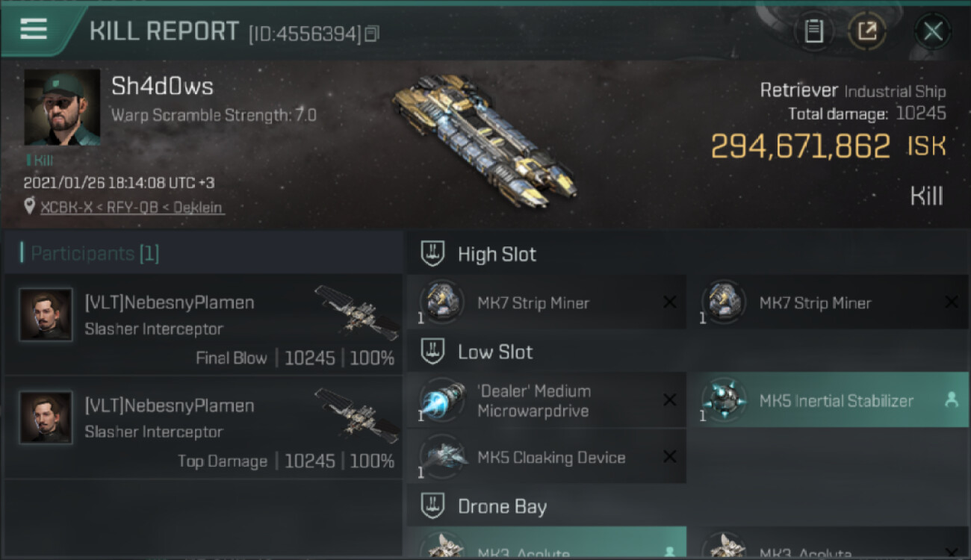
Task: Select the first MK7 Strip Miner icon
Action: click(x=441, y=302)
